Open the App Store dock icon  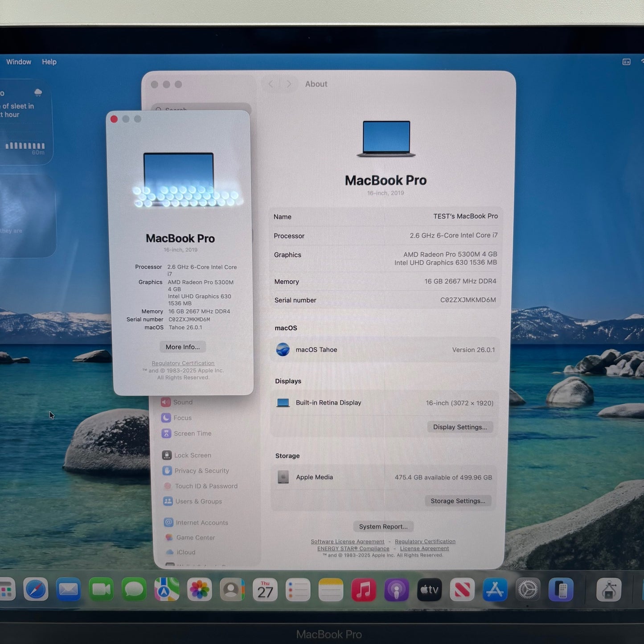(x=495, y=590)
